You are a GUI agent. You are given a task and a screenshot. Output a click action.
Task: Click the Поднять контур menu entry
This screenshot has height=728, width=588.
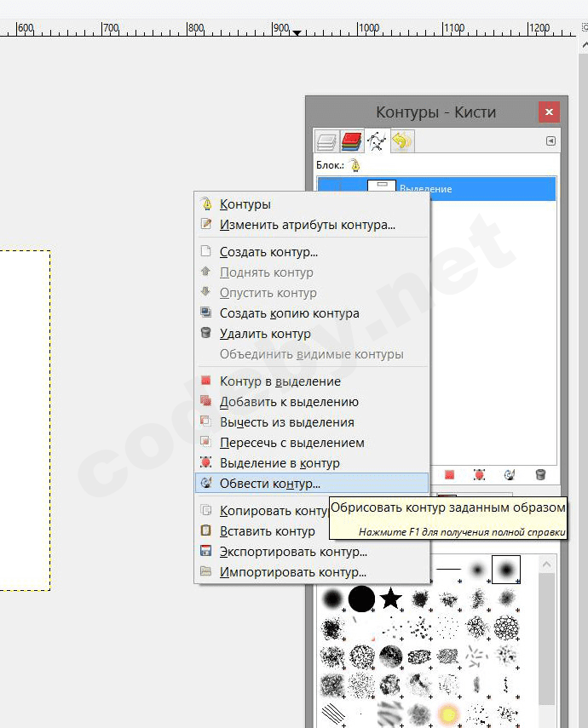point(311,272)
